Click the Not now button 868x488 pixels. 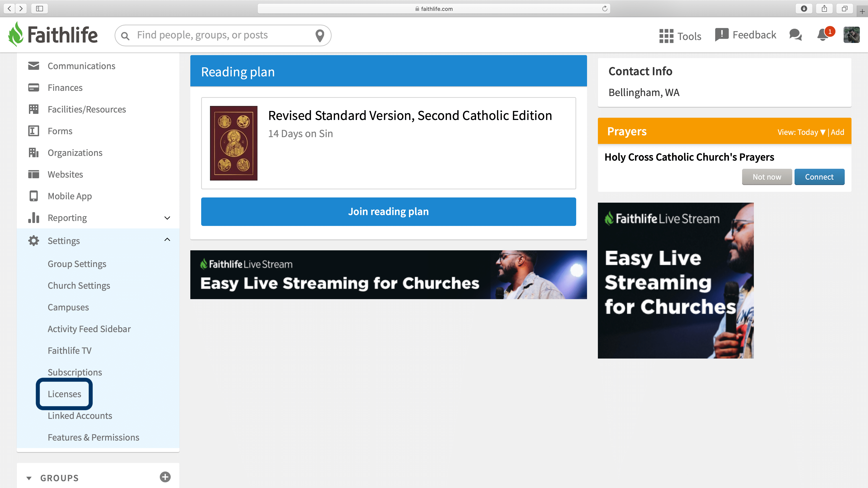point(767,177)
